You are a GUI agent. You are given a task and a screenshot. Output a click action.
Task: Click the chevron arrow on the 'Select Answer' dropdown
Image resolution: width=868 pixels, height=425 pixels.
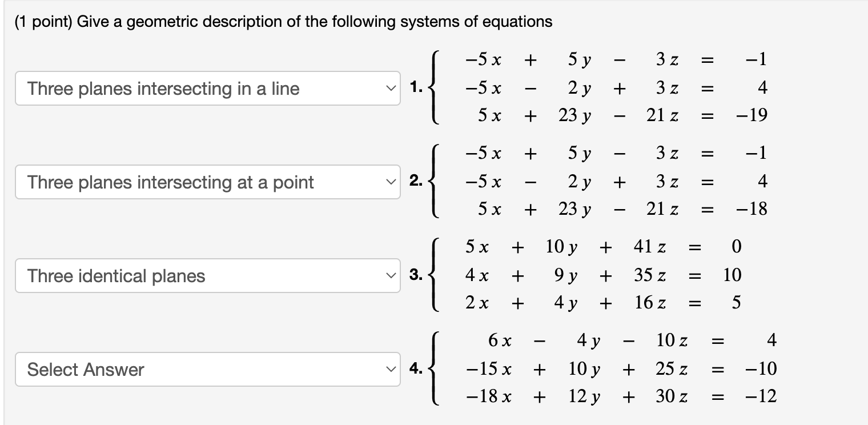[390, 370]
